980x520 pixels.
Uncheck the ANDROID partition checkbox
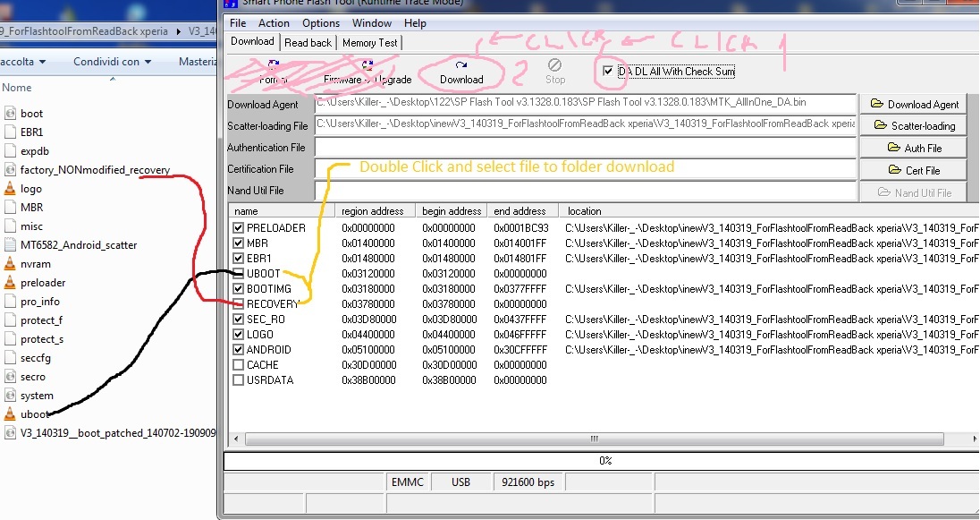pyautogui.click(x=238, y=349)
